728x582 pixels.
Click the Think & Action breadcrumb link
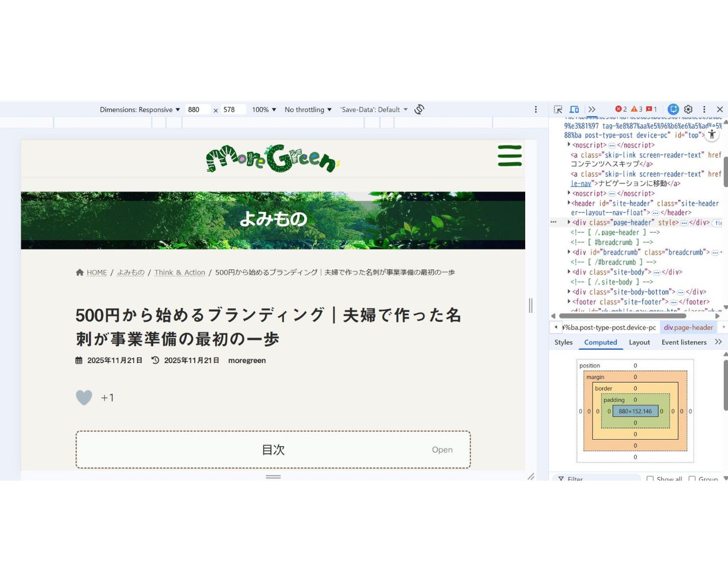(180, 273)
